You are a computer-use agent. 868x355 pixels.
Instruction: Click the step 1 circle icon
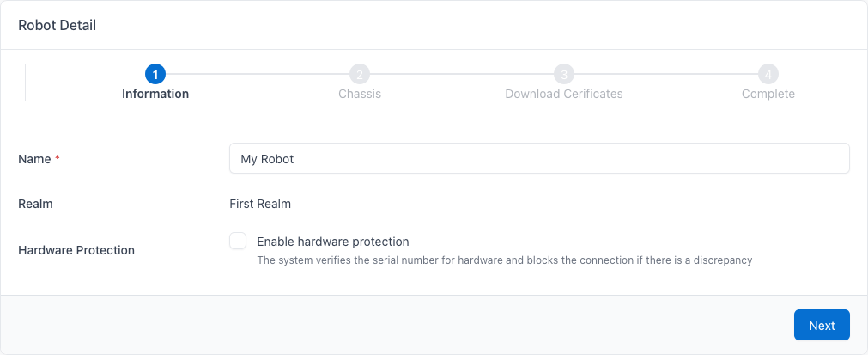tap(155, 74)
